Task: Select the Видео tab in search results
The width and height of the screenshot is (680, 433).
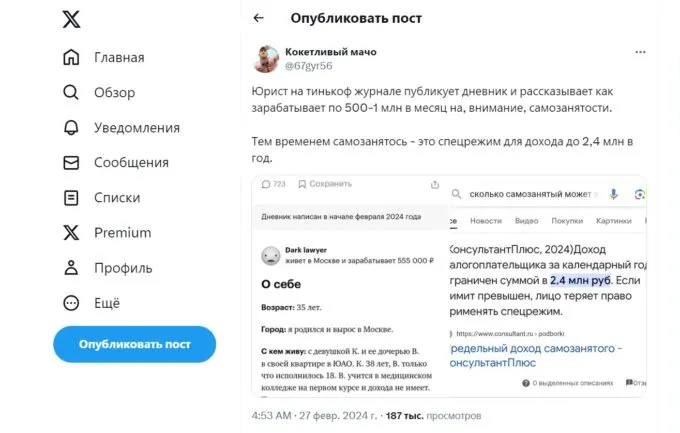Action: coord(526,221)
